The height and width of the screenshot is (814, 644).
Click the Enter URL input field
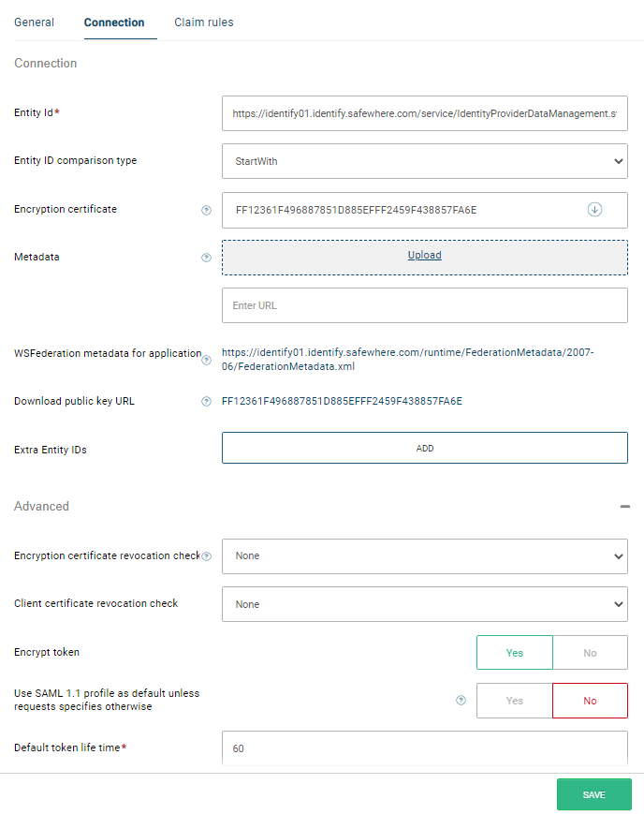click(424, 304)
